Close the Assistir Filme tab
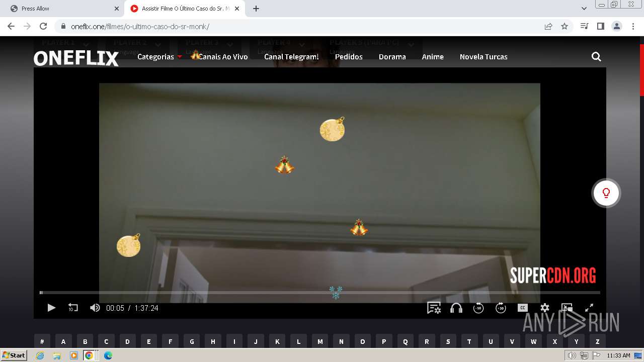The height and width of the screenshot is (362, 644). point(237,9)
